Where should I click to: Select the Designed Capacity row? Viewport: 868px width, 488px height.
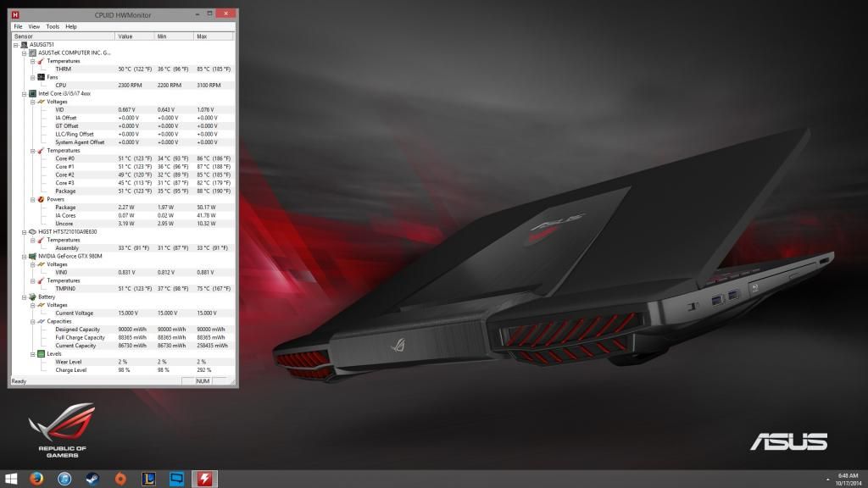pos(122,330)
